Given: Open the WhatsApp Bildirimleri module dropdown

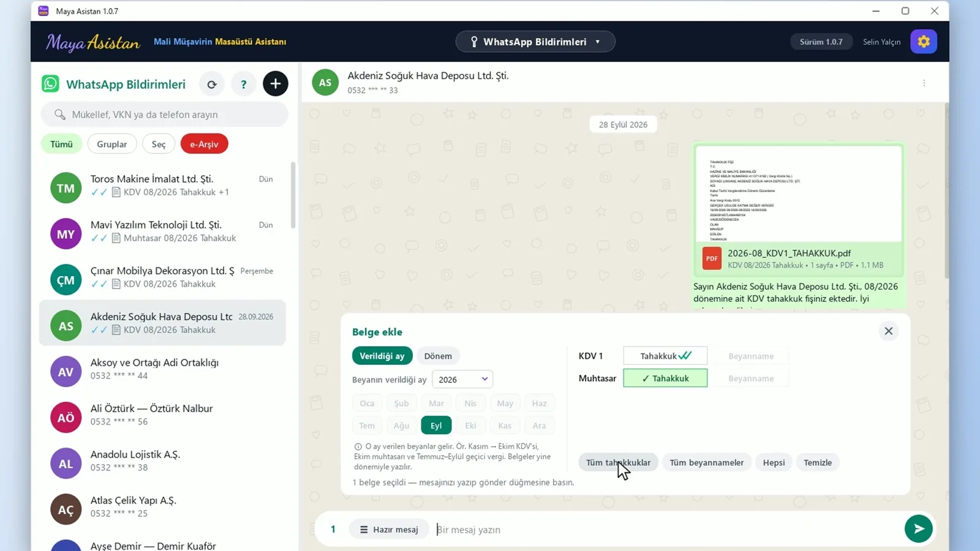Looking at the screenshot, I should [535, 42].
